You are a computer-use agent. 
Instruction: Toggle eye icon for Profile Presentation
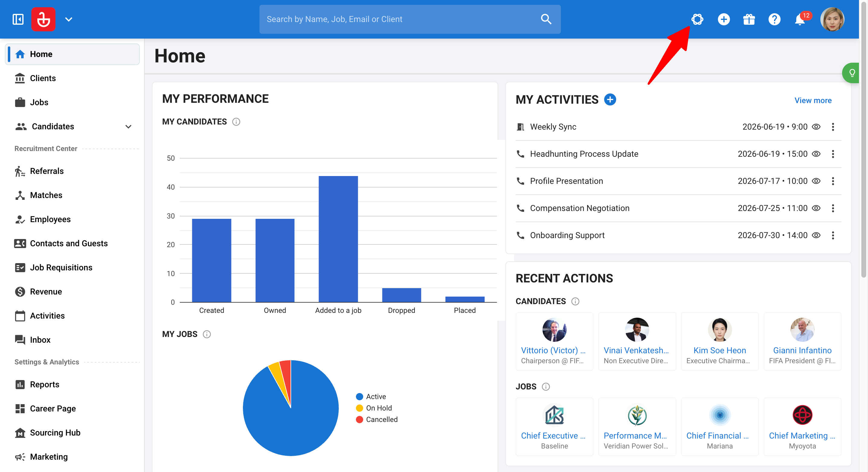816,181
